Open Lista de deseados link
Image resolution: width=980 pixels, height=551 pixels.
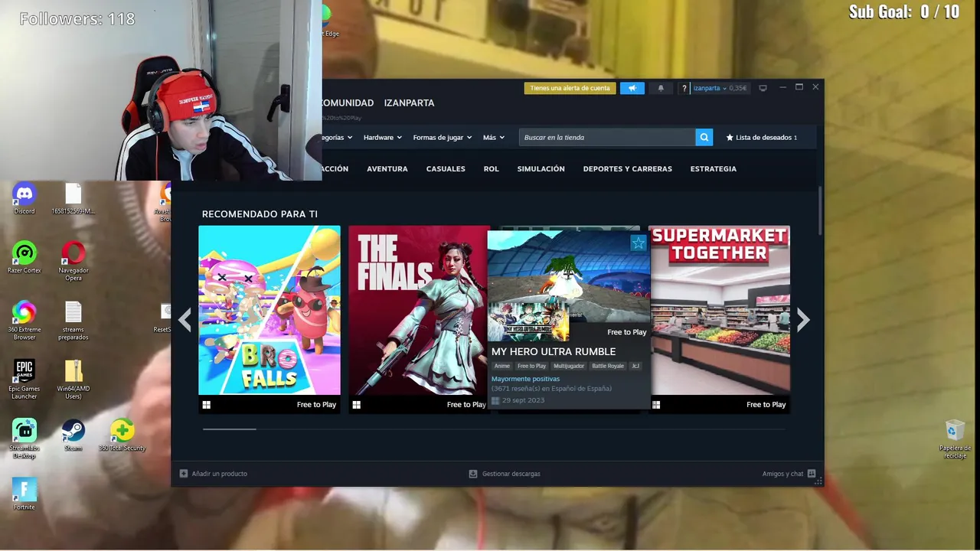pyautogui.click(x=763, y=138)
